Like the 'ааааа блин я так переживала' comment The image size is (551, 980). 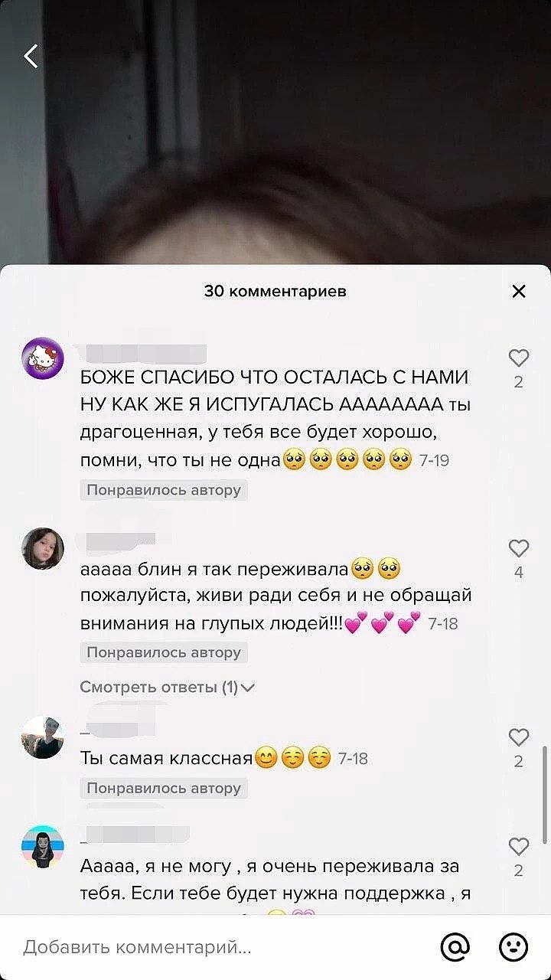pos(519,547)
